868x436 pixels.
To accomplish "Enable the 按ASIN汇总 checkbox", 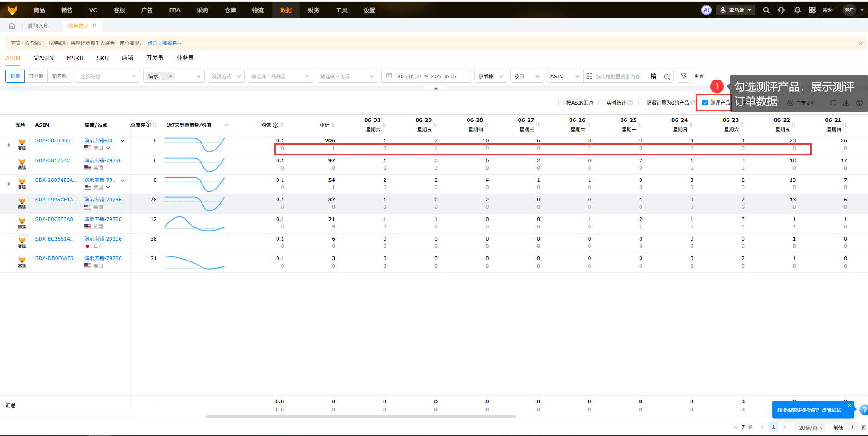I will (561, 103).
